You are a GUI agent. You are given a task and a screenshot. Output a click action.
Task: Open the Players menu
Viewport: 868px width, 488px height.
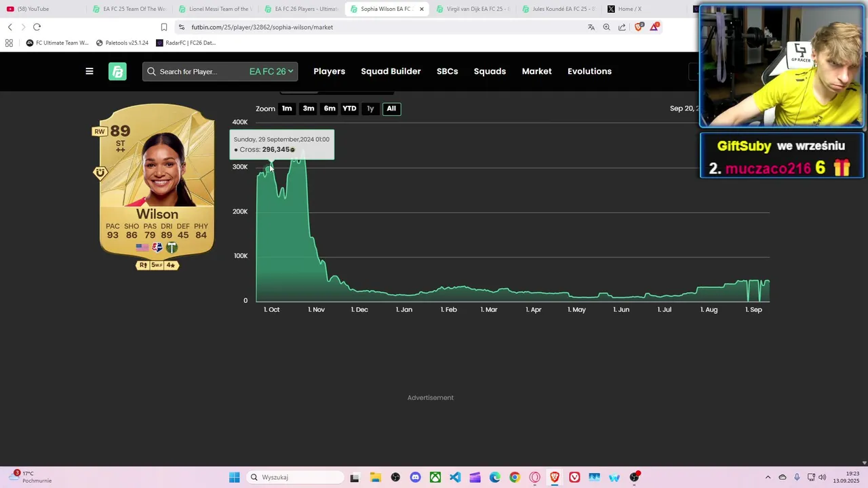[x=330, y=71]
